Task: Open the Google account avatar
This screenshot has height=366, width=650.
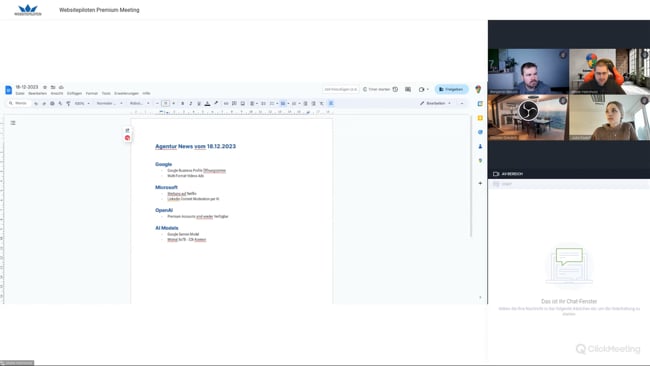Action: (x=478, y=89)
